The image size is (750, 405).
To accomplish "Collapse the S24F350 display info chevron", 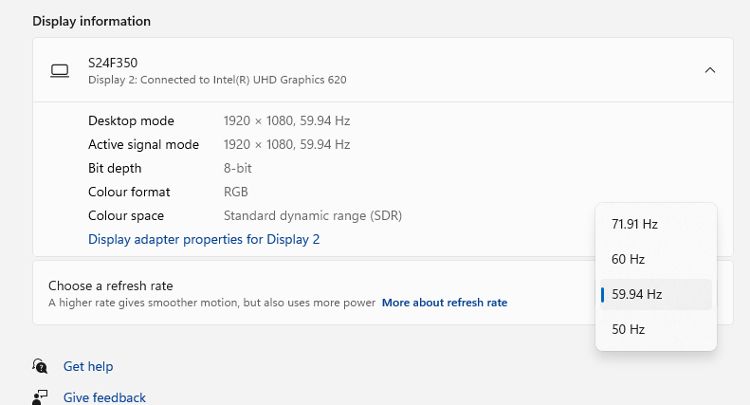I will pyautogui.click(x=710, y=70).
